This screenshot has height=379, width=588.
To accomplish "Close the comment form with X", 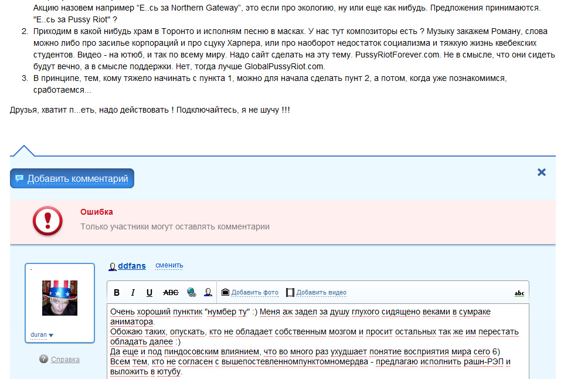I will click(542, 172).
